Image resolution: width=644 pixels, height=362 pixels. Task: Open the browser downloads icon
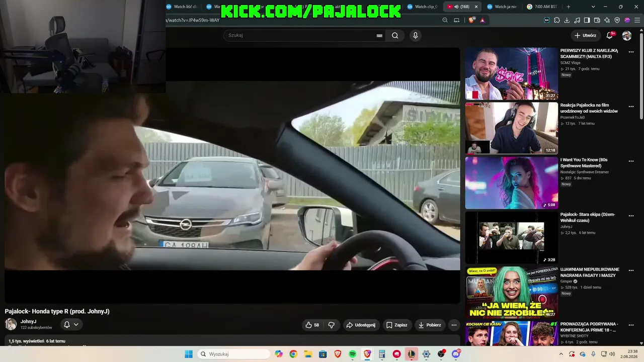[x=567, y=20]
